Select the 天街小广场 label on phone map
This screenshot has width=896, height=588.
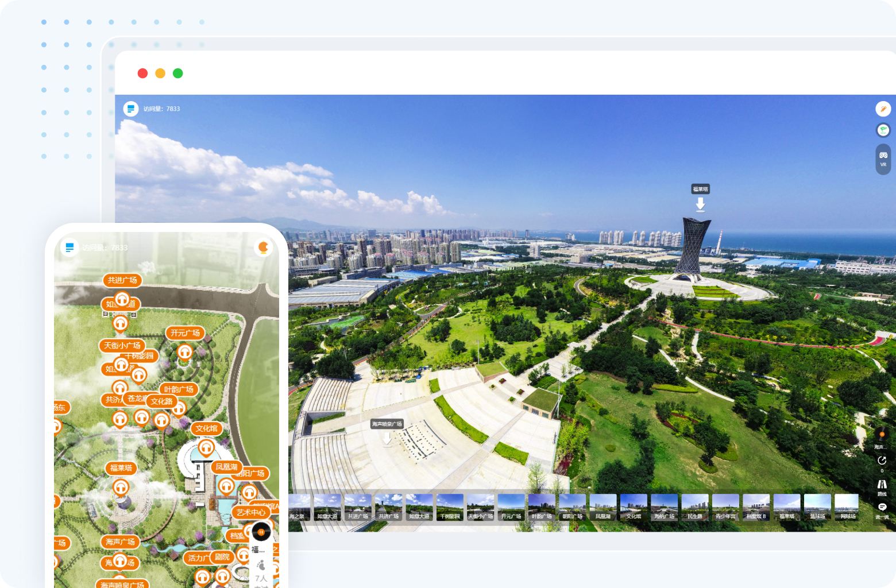122,346
